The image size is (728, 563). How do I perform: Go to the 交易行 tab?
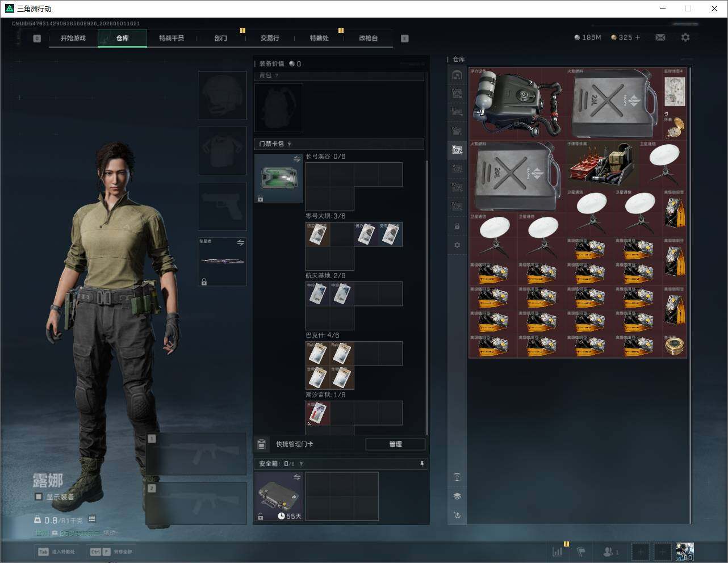click(x=270, y=38)
